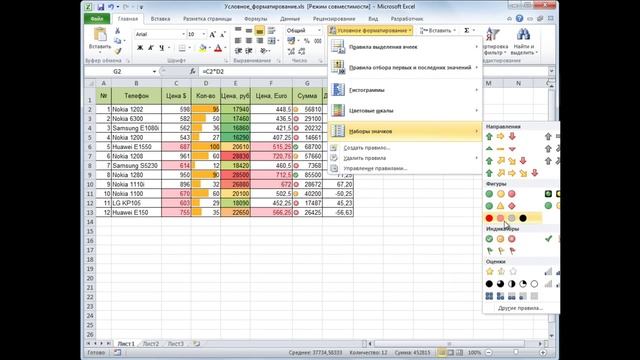Open Excel Help with the question mark icon
Screen dimensions: 640x360
pyautogui.click(x=519, y=18)
